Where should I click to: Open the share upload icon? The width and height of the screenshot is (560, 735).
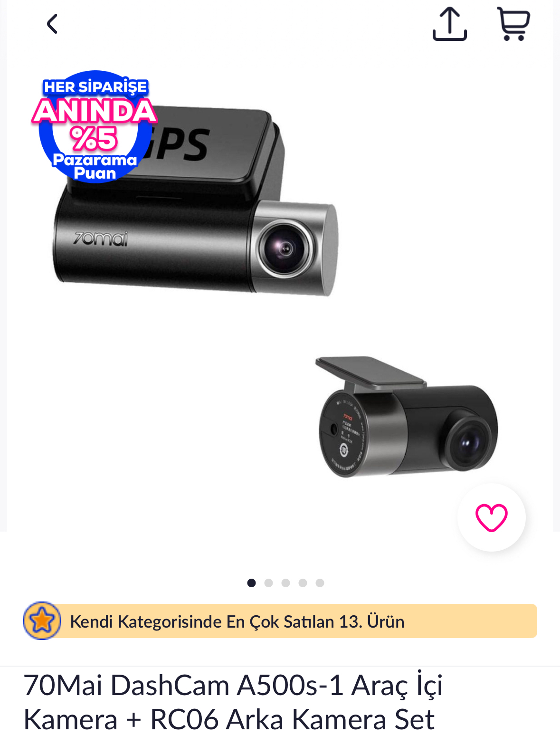449,24
